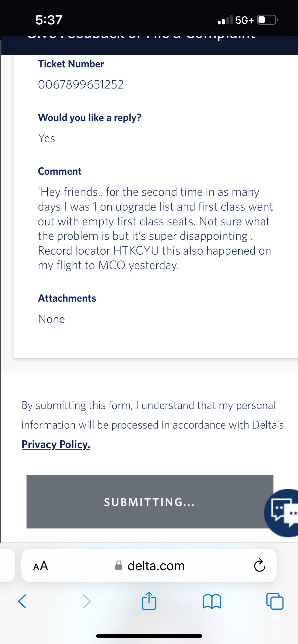Tap the Attachments None value

click(51, 319)
